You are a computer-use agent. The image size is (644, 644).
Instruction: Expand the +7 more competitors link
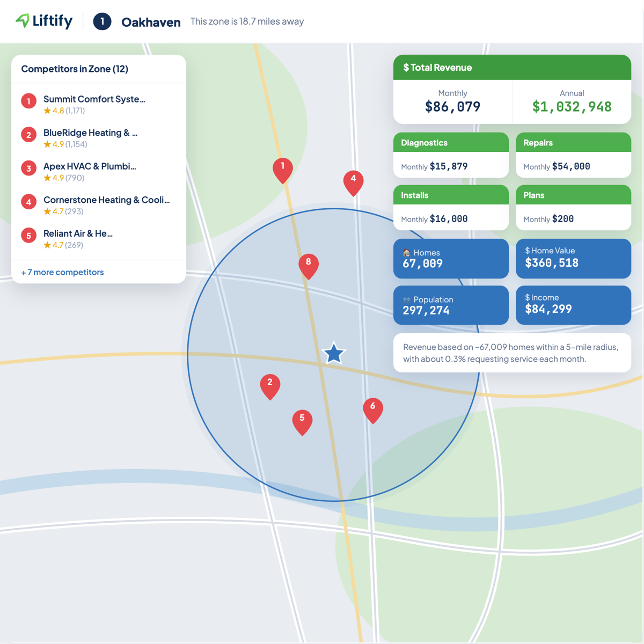(x=62, y=272)
